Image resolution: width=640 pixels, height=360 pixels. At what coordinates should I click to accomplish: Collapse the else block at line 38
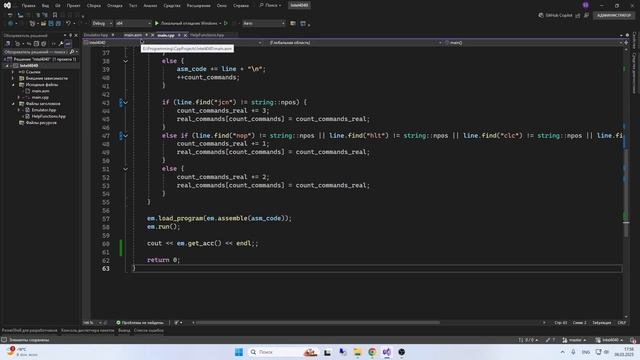pos(125,61)
